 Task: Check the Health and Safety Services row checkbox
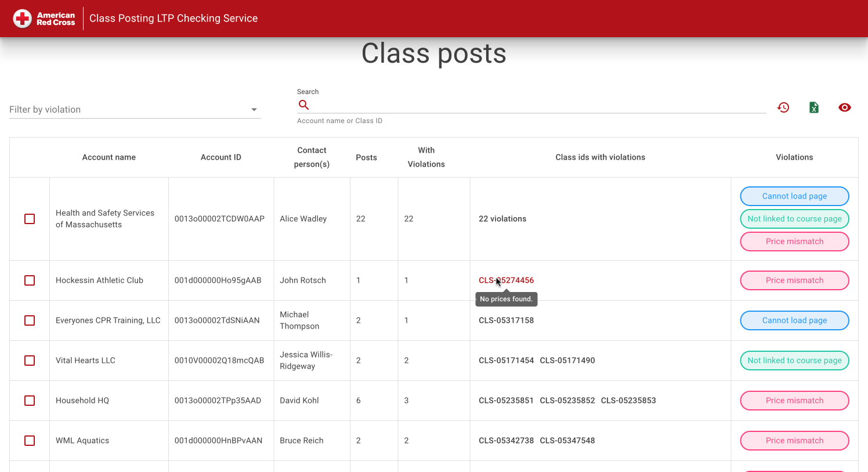(x=30, y=219)
